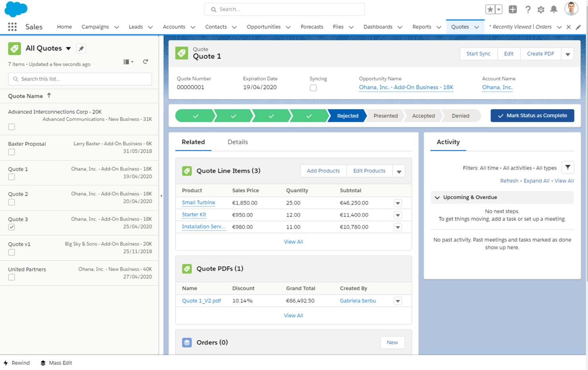
Task: Open the Quote Line Items actions dropdown
Action: pyautogui.click(x=398, y=171)
